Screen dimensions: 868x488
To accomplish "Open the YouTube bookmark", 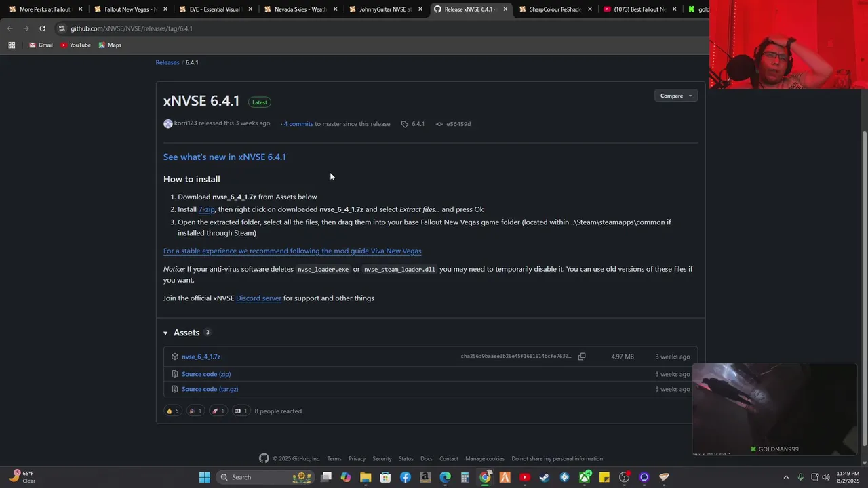I will (75, 45).
